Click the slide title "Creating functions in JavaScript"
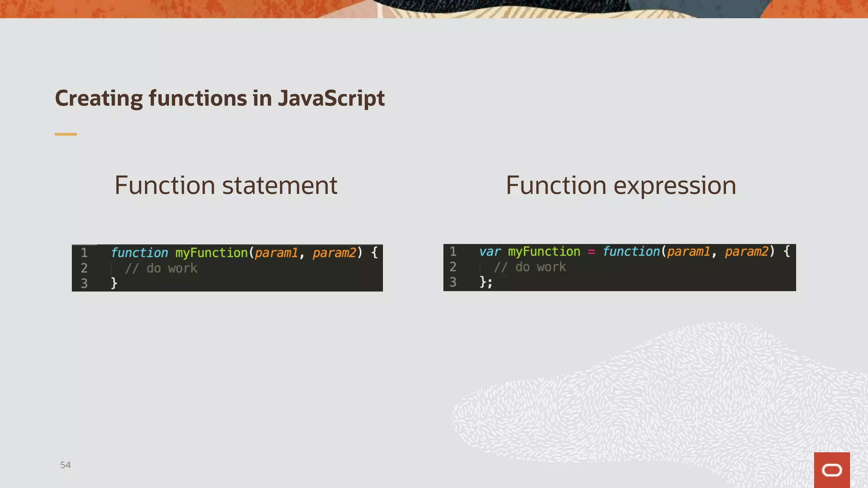This screenshot has height=488, width=868. coord(220,98)
